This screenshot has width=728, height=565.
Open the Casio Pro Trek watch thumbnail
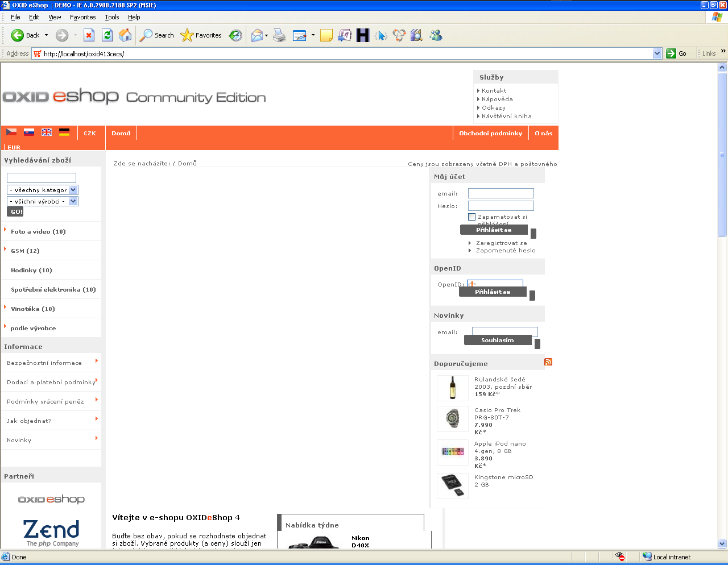[453, 419]
